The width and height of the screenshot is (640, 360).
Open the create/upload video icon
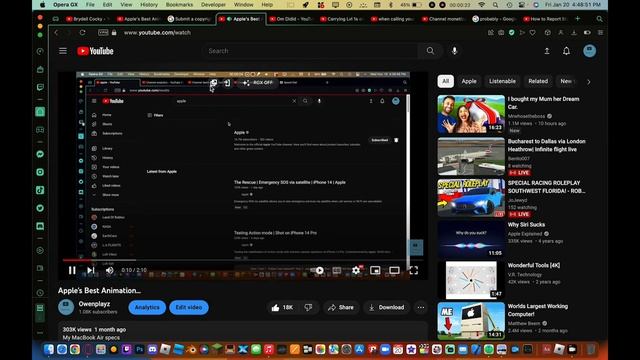click(x=547, y=51)
